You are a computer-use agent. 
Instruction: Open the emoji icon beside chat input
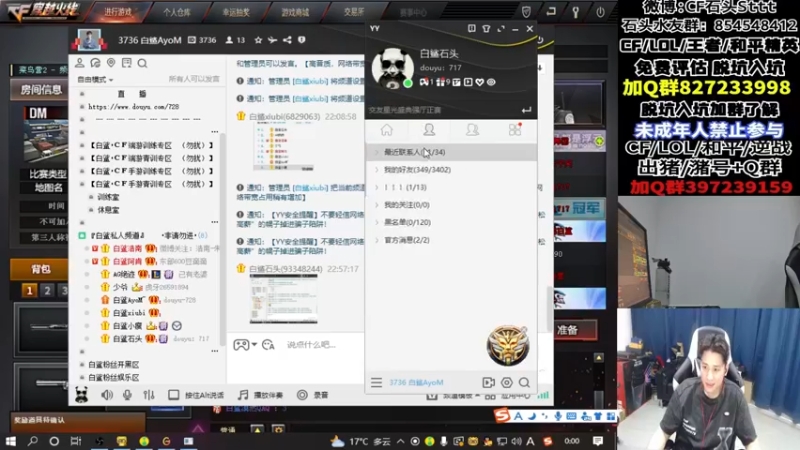(x=268, y=345)
